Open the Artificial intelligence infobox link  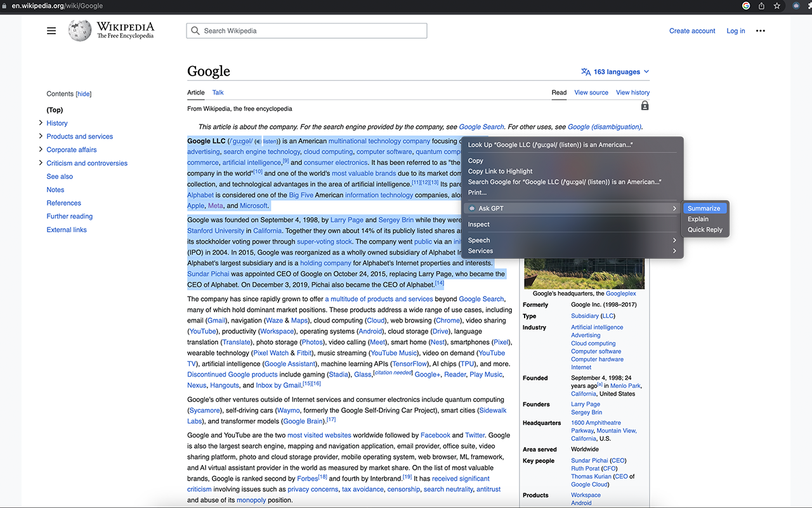[597, 327]
